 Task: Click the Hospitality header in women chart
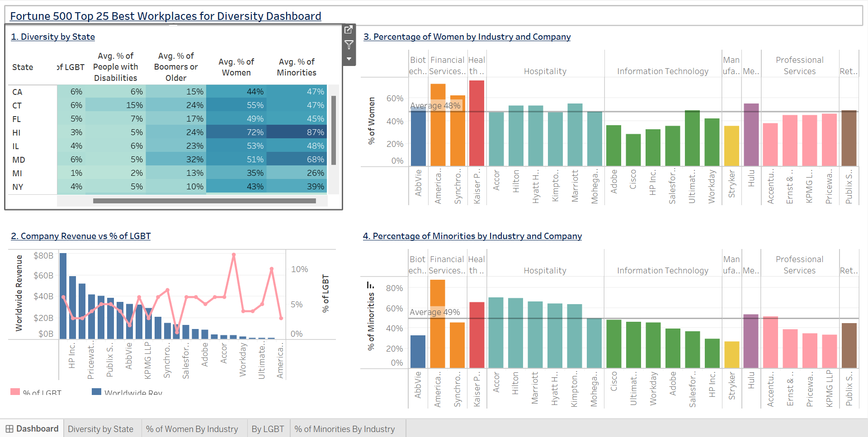(545, 71)
